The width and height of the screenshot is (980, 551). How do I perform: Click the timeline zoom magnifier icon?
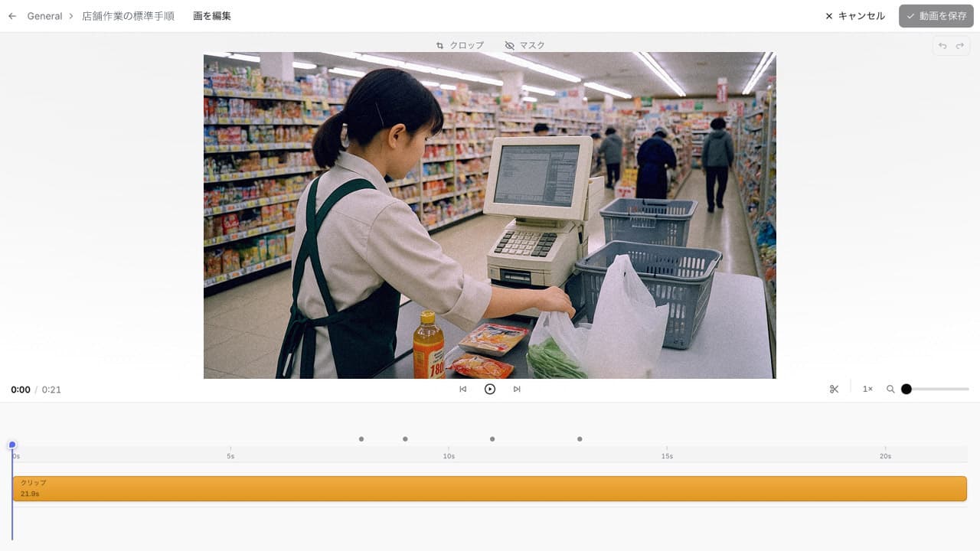coord(890,389)
